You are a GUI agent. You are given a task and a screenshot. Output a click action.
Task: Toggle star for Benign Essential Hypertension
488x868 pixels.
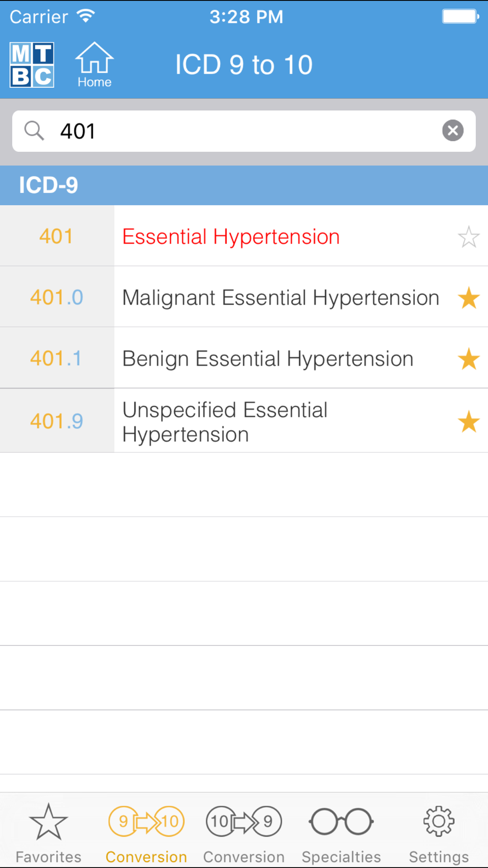click(x=468, y=359)
